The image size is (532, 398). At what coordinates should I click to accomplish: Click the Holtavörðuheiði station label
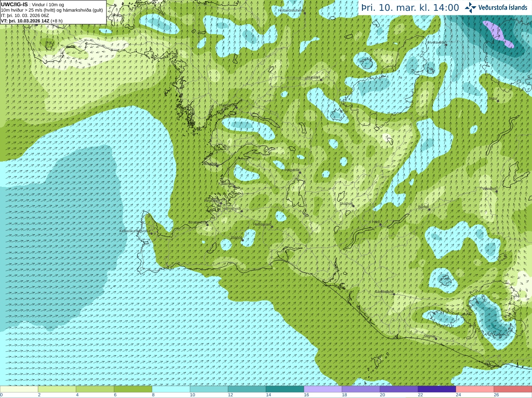tap(291, 10)
